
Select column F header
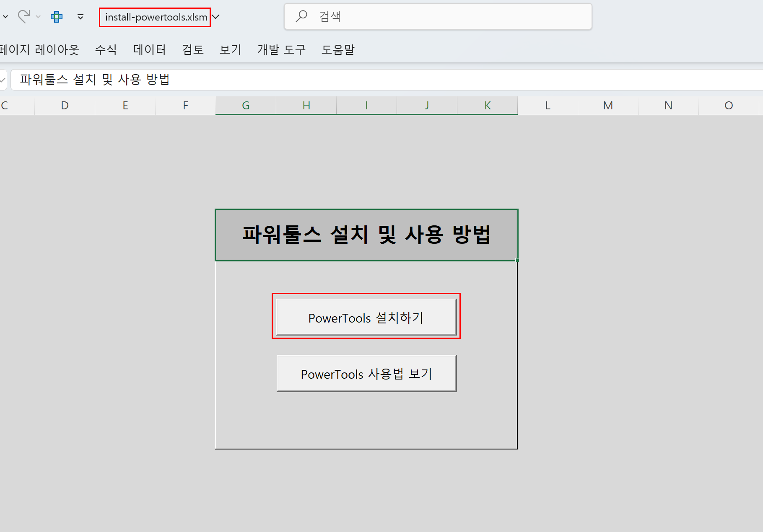(x=186, y=106)
